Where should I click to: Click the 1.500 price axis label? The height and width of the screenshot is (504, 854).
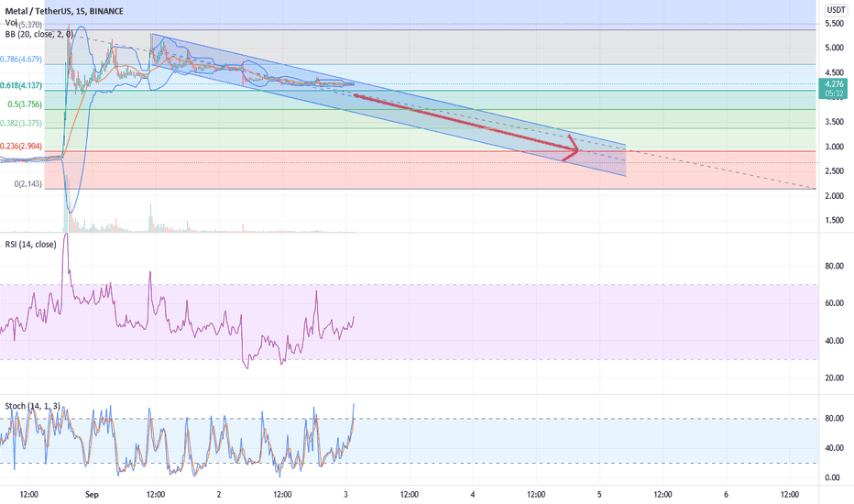pyautogui.click(x=835, y=221)
